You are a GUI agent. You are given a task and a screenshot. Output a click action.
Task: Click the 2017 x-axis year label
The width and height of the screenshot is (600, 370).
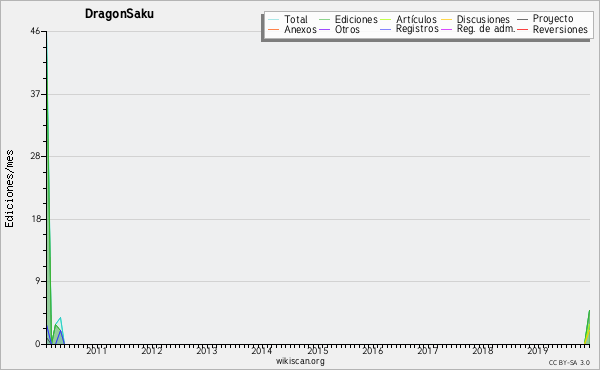(x=427, y=350)
